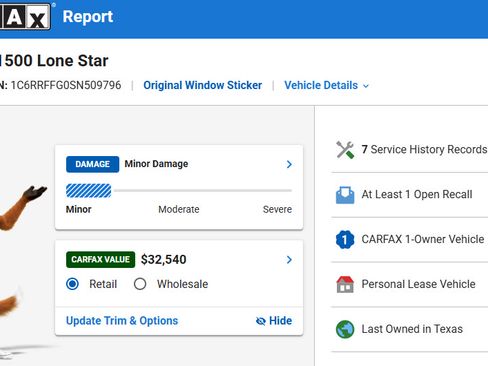
Task: Click the service history wrench icon
Action: pos(345,150)
